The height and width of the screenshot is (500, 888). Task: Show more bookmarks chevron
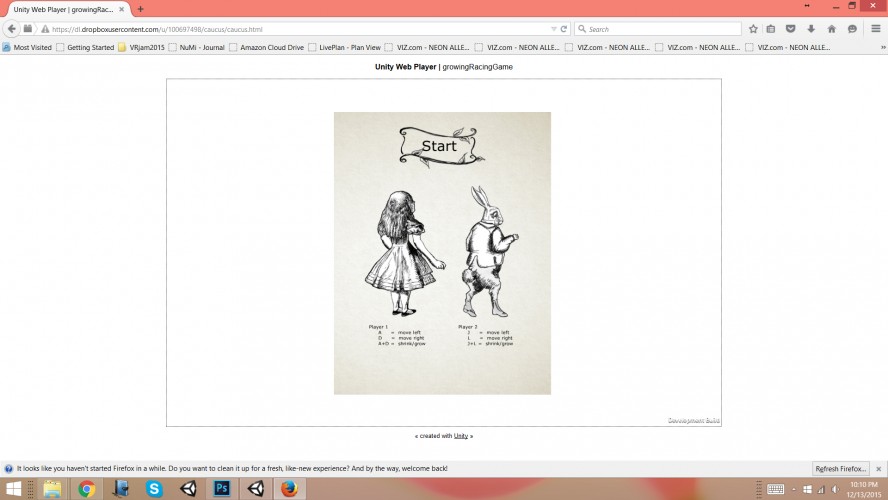(883, 48)
